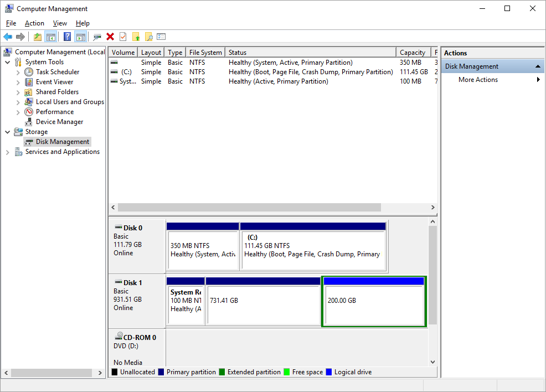Collapse the Storage tree node
Viewport: 546px width, 392px height.
click(x=7, y=132)
